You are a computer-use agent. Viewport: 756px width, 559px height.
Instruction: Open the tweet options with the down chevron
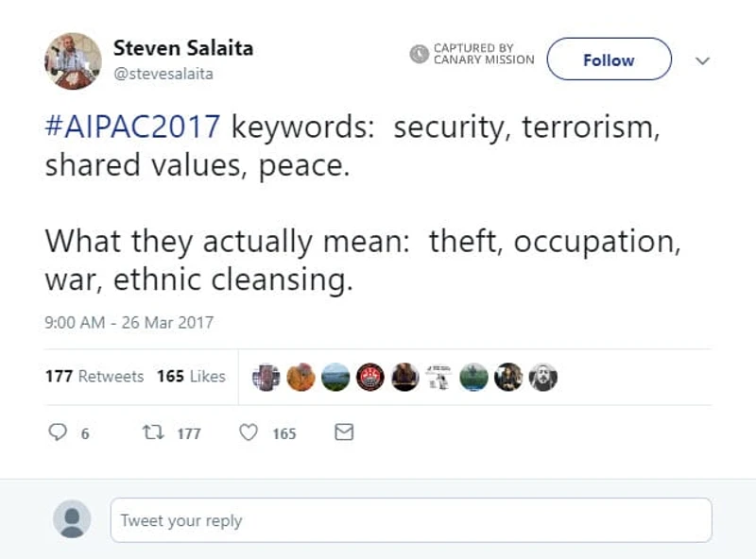(703, 59)
